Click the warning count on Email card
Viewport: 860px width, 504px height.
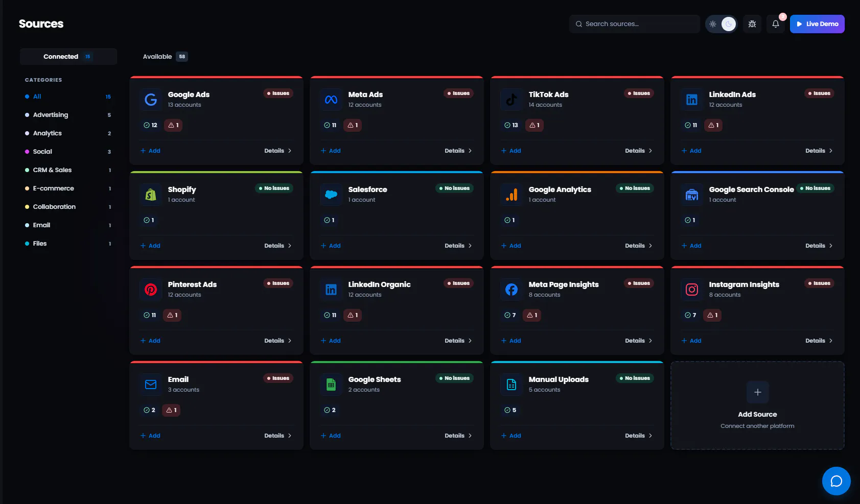pos(171,410)
